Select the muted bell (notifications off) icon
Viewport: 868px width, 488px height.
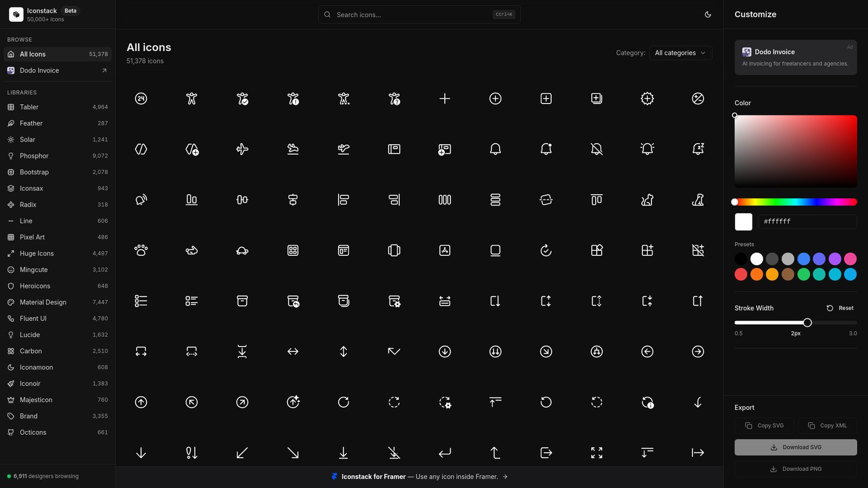tap(596, 149)
